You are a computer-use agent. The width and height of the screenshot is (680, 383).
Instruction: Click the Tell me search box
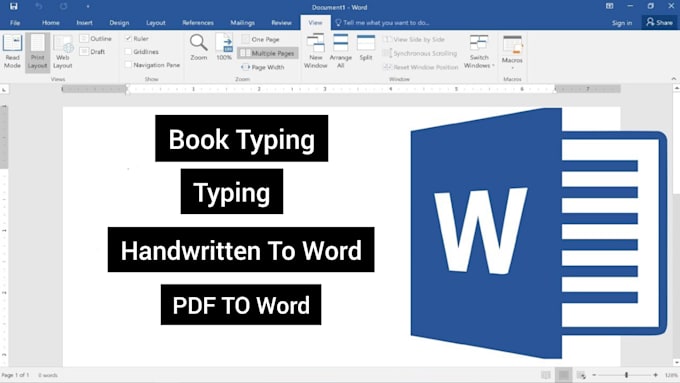382,23
